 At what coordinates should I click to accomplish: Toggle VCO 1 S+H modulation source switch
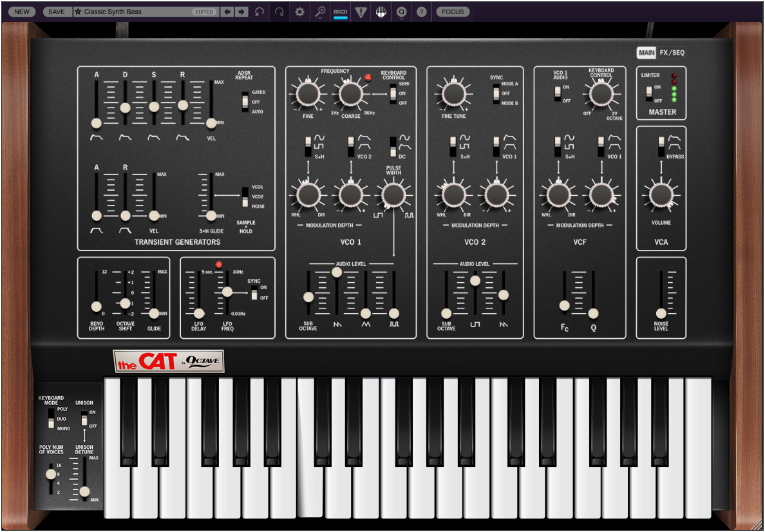tap(308, 146)
